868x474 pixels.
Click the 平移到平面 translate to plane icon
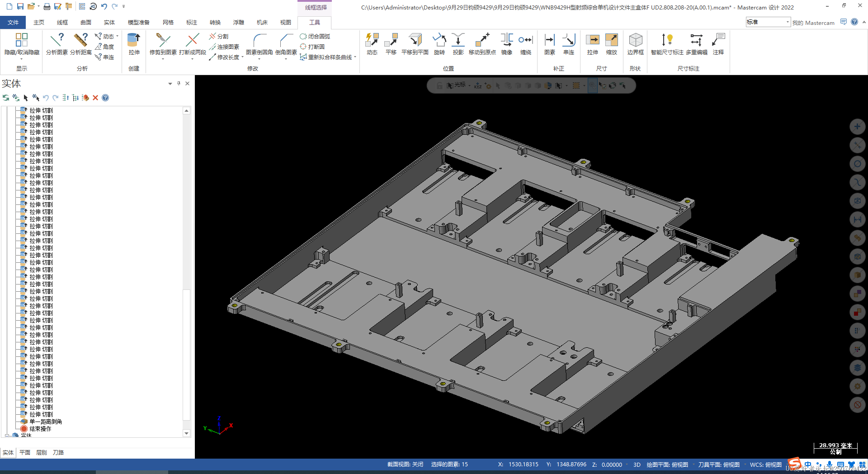click(415, 44)
